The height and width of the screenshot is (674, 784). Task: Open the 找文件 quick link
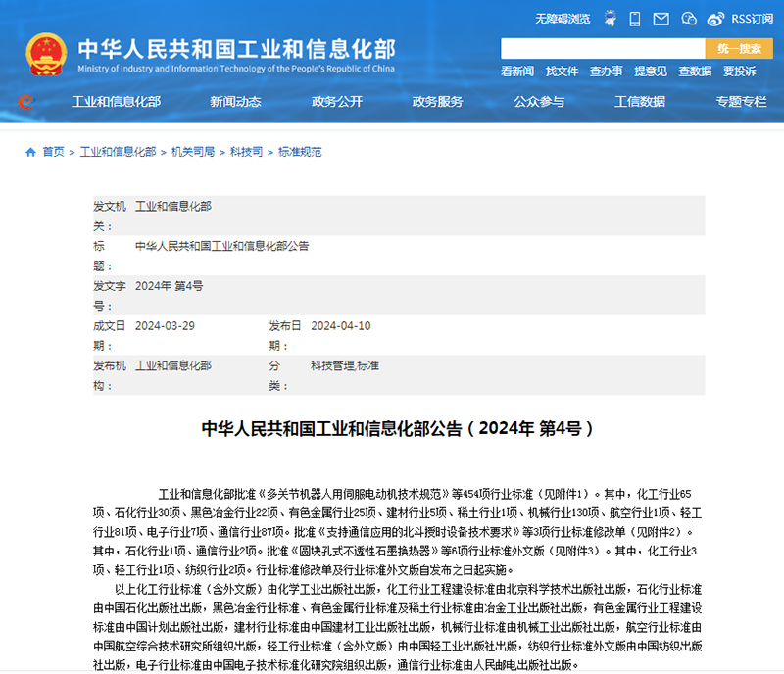point(562,70)
